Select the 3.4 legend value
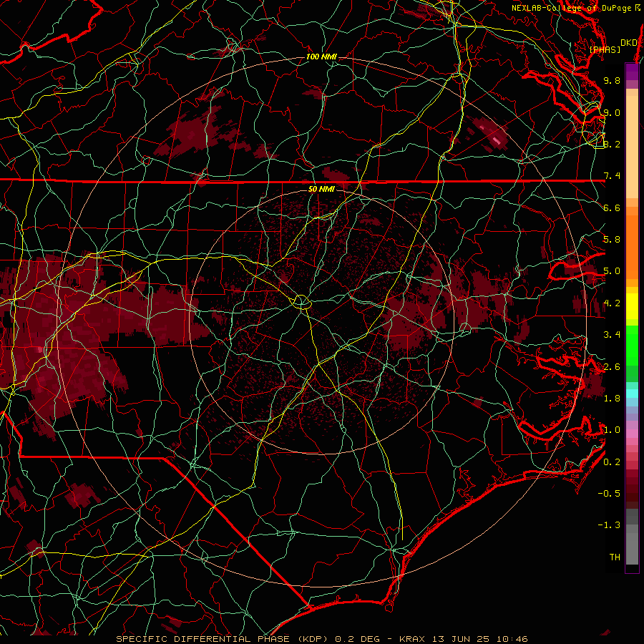The width and height of the screenshot is (644, 644). point(612,335)
